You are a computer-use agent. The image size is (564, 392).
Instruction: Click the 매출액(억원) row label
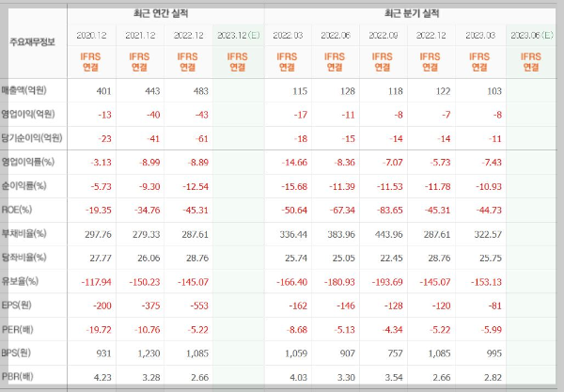[x=23, y=90]
